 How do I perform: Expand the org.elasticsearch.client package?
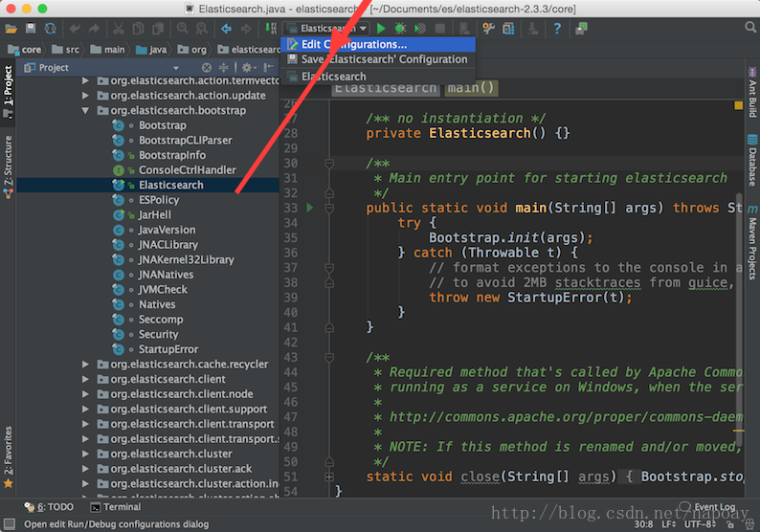(x=86, y=379)
